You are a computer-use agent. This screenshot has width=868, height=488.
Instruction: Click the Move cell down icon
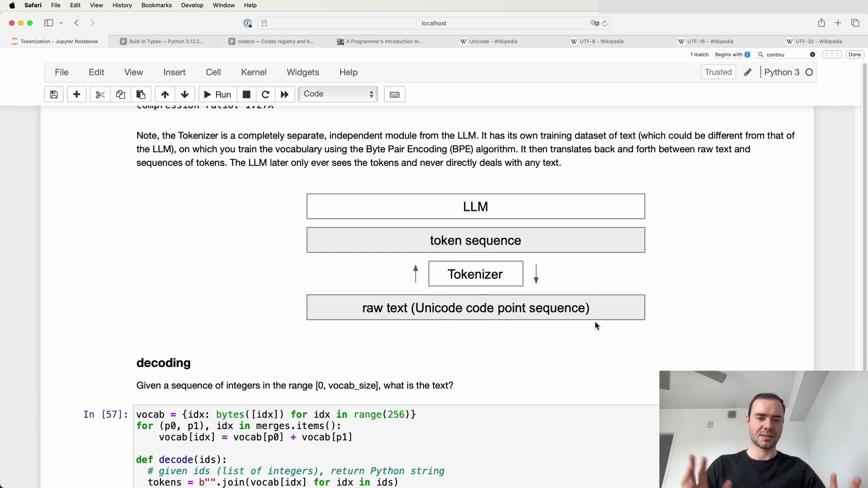point(184,94)
